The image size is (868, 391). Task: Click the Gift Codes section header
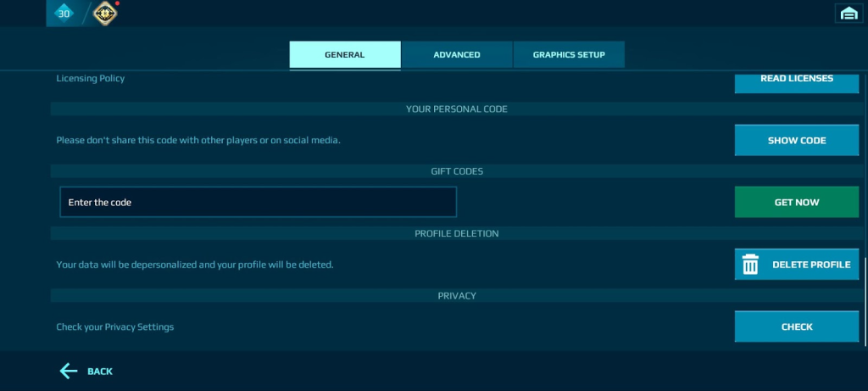click(457, 171)
